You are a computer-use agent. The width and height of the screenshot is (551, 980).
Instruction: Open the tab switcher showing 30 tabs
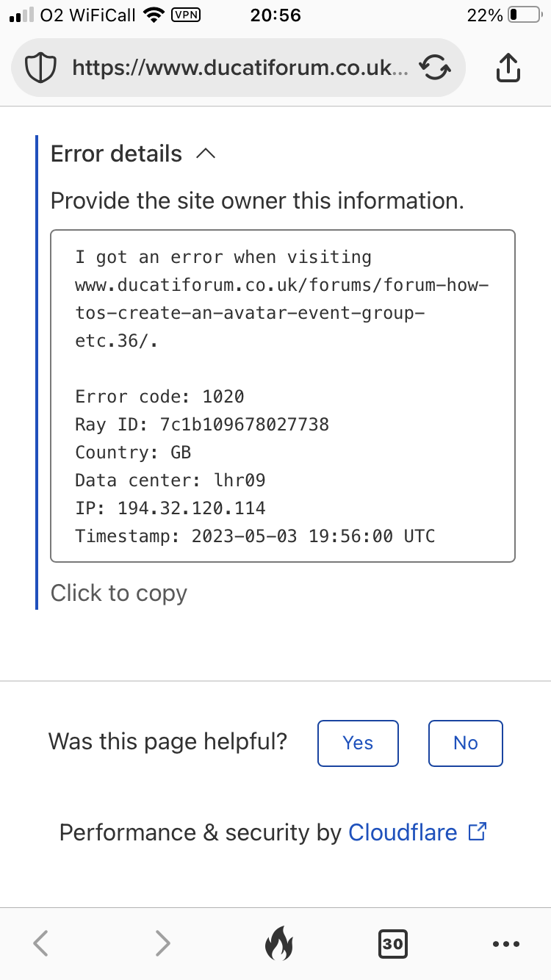392,943
